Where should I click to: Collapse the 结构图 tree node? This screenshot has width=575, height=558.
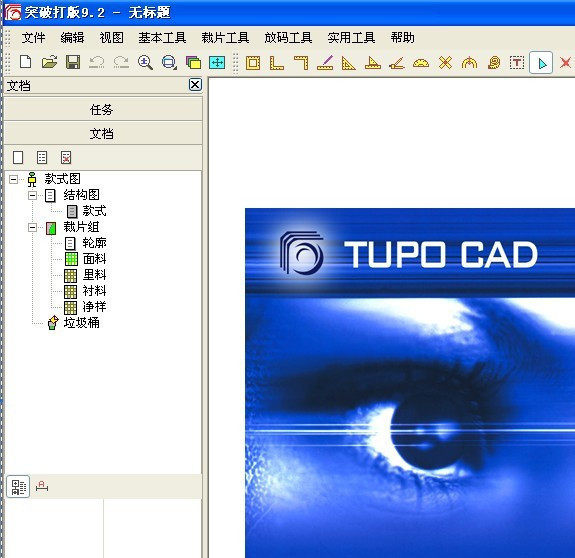click(x=33, y=195)
